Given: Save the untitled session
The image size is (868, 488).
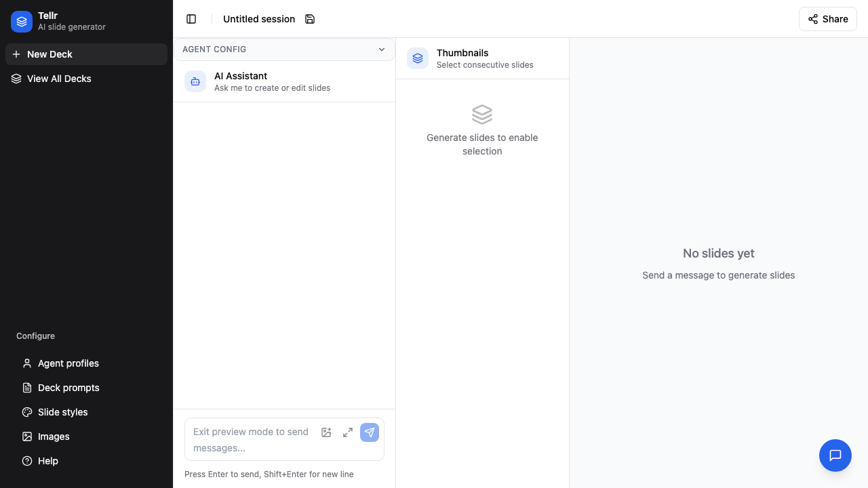Looking at the screenshot, I should pyautogui.click(x=310, y=19).
